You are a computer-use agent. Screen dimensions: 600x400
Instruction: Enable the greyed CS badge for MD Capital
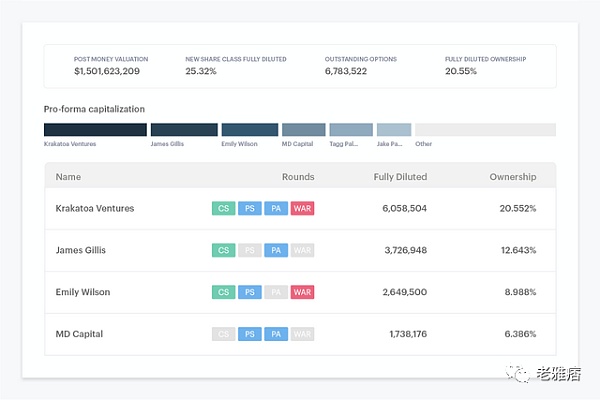[x=224, y=334]
